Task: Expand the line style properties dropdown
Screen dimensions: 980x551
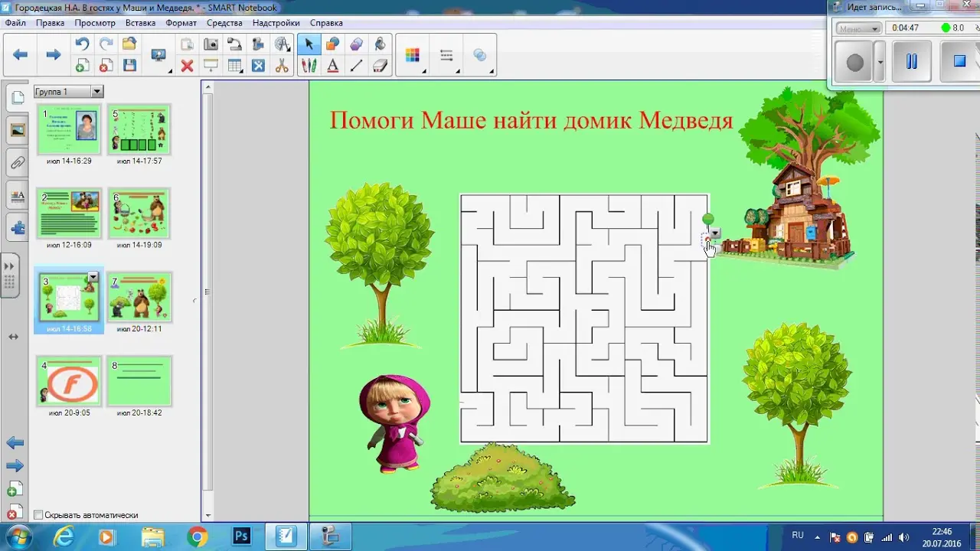Action: (447, 55)
